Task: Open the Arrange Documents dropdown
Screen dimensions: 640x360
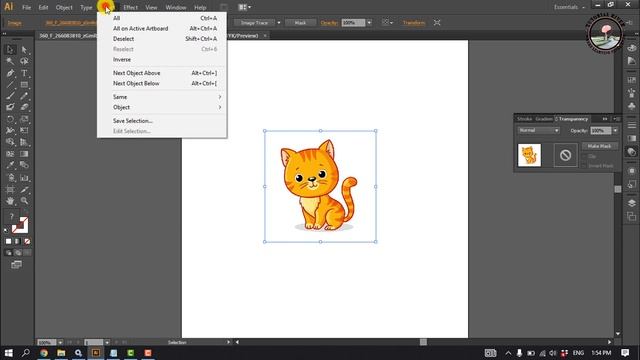Action: (244, 7)
